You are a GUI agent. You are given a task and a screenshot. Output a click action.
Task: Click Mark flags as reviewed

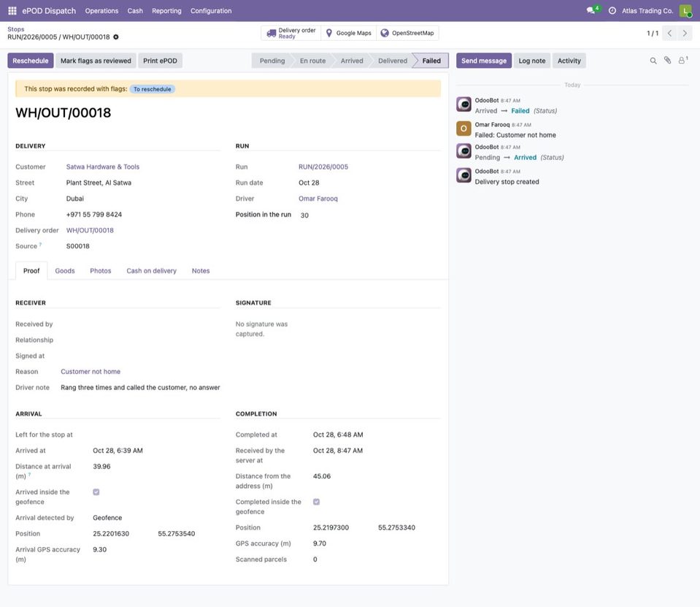[96, 61]
